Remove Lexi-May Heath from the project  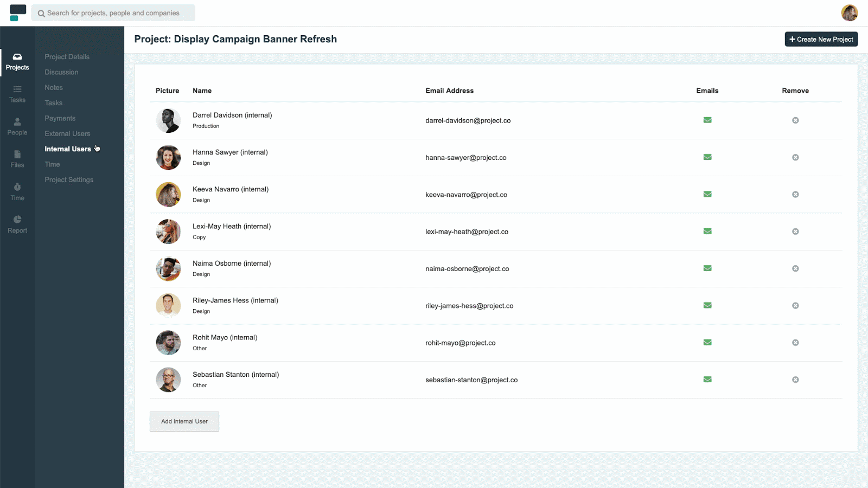795,232
